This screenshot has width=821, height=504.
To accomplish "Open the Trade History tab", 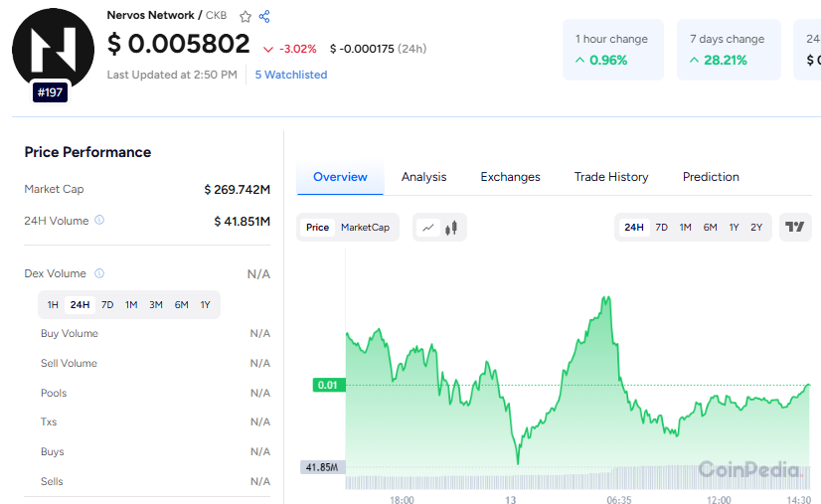I will (611, 177).
